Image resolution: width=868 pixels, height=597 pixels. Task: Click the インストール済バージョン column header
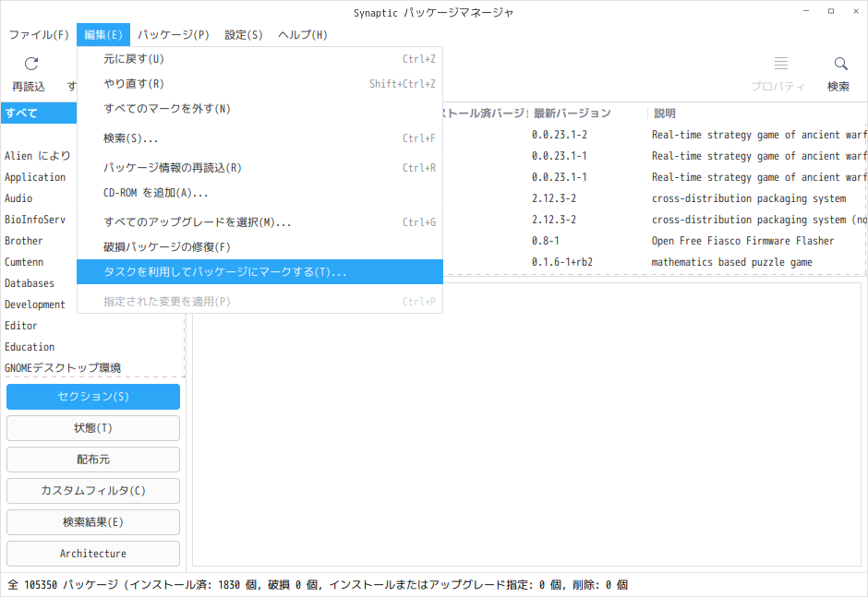coord(485,113)
